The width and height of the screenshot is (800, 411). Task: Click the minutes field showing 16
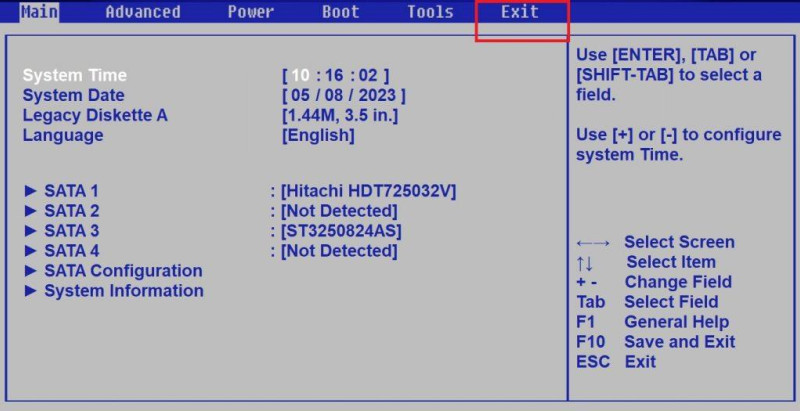(334, 75)
